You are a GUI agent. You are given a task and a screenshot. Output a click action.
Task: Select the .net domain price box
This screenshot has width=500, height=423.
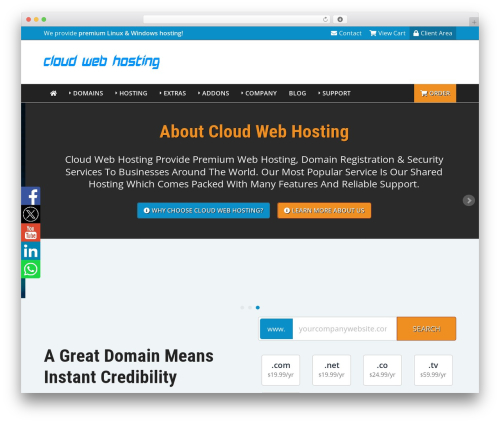point(332,370)
